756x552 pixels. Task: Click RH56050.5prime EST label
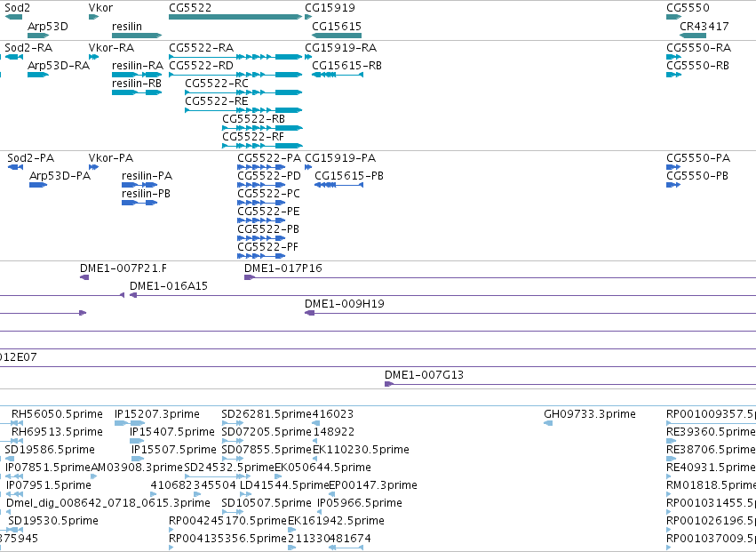pyautogui.click(x=57, y=414)
